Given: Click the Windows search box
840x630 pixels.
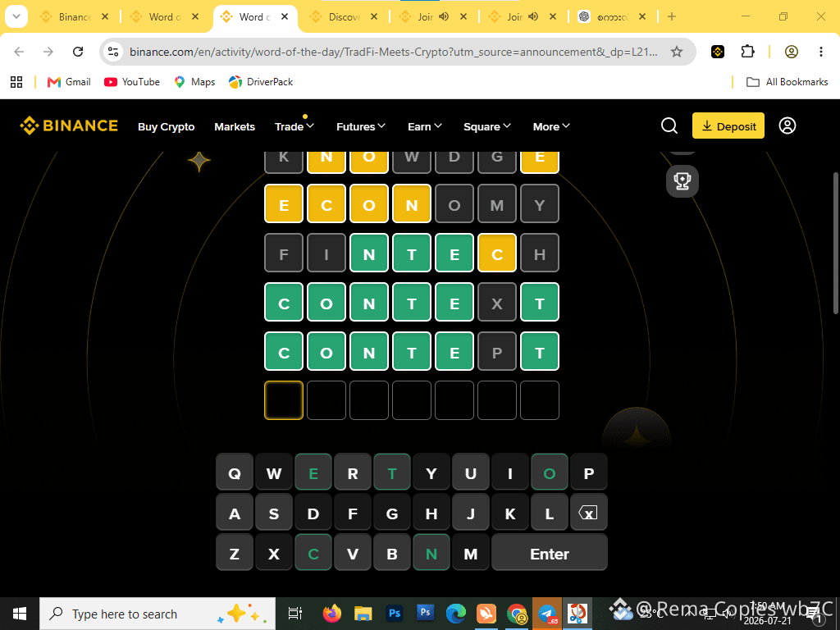Looking at the screenshot, I should tap(157, 614).
